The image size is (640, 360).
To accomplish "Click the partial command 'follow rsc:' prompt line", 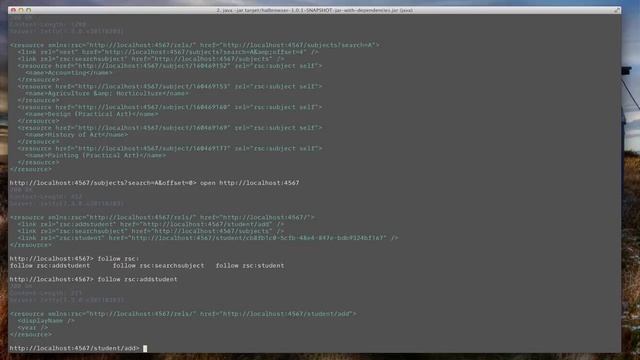I will point(74,259).
